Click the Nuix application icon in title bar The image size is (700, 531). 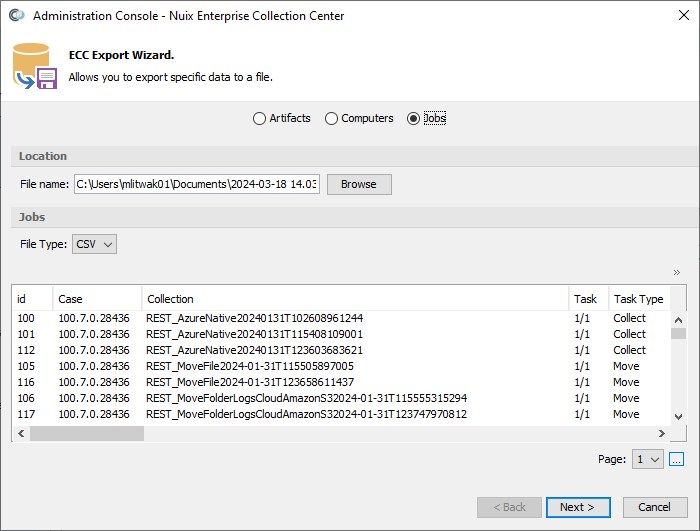click(x=17, y=15)
